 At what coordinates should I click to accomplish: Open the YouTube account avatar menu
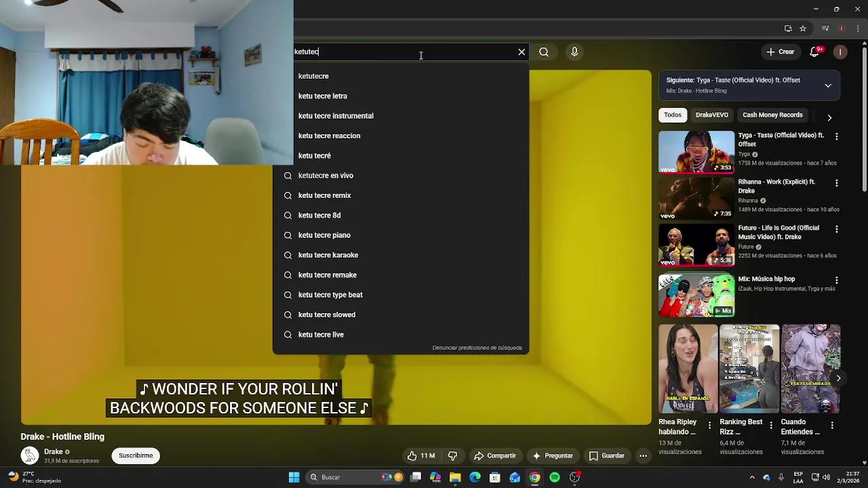click(x=840, y=52)
